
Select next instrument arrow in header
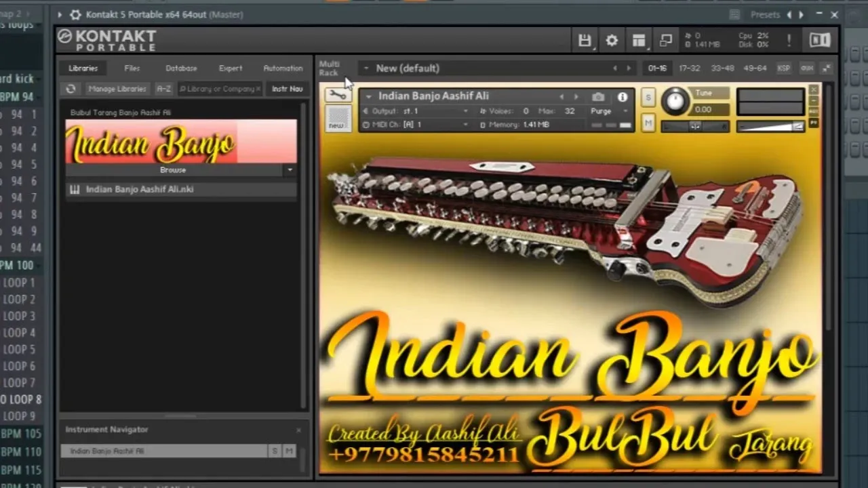[576, 97]
